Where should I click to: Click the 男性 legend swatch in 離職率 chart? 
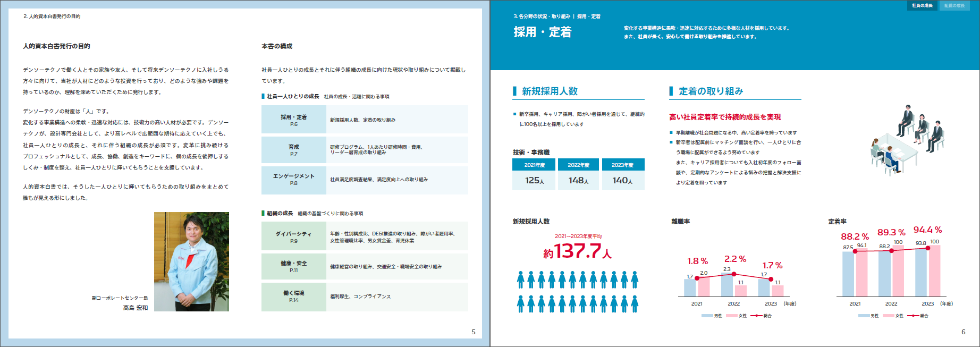707,316
